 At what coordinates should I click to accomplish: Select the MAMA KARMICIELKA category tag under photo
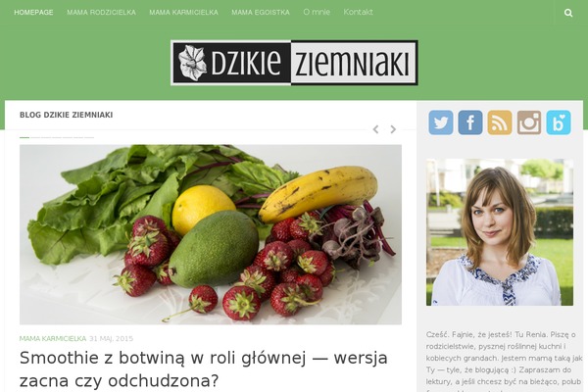pyautogui.click(x=53, y=339)
